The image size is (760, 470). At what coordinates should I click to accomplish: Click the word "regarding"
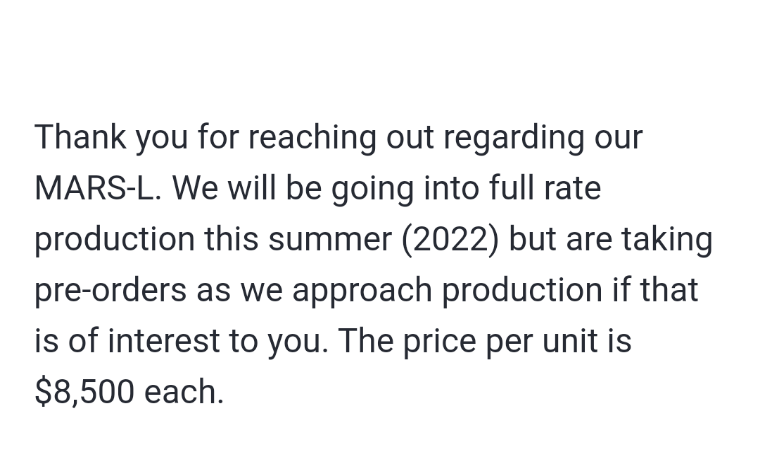pyautogui.click(x=525, y=137)
